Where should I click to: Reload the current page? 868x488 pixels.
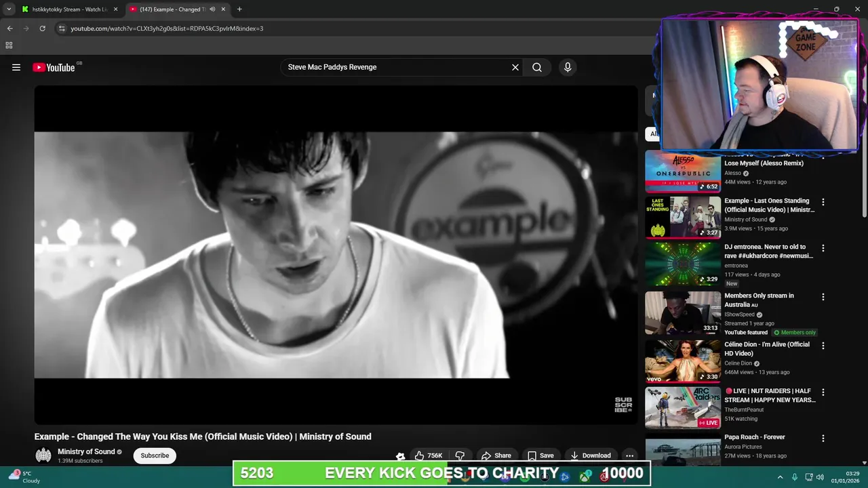coord(42,28)
